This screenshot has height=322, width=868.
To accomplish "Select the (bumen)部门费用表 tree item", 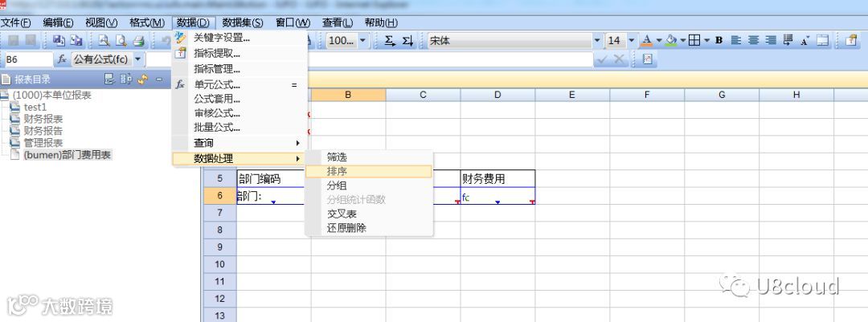I will click(x=68, y=155).
